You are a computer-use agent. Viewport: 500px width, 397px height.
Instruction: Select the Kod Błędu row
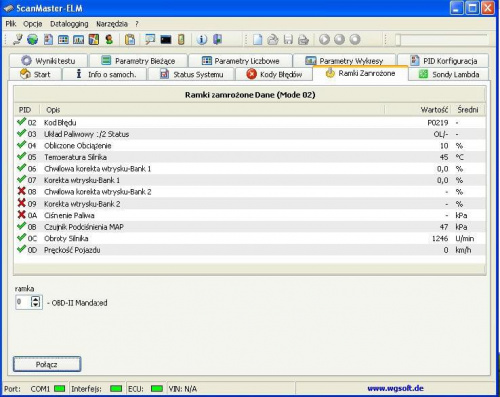[250, 122]
